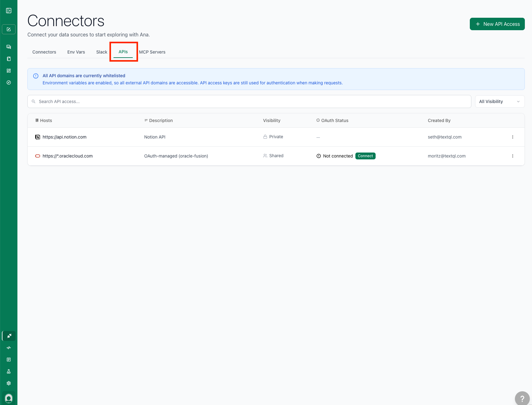Click your user avatar at sidebar bottom
The height and width of the screenshot is (405, 532).
(x=9, y=398)
